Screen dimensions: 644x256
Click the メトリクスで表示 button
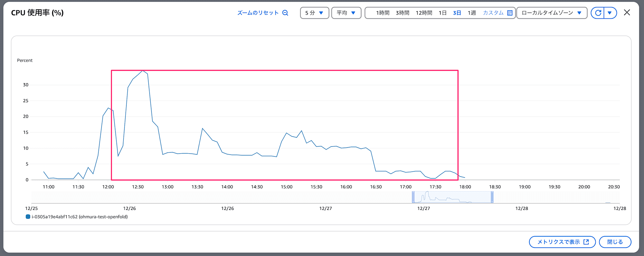(562, 242)
